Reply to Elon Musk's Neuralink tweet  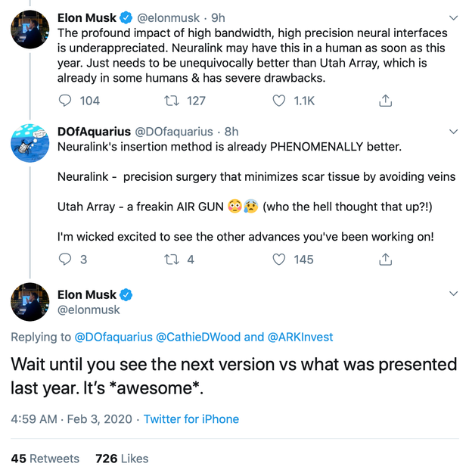[x=66, y=101]
